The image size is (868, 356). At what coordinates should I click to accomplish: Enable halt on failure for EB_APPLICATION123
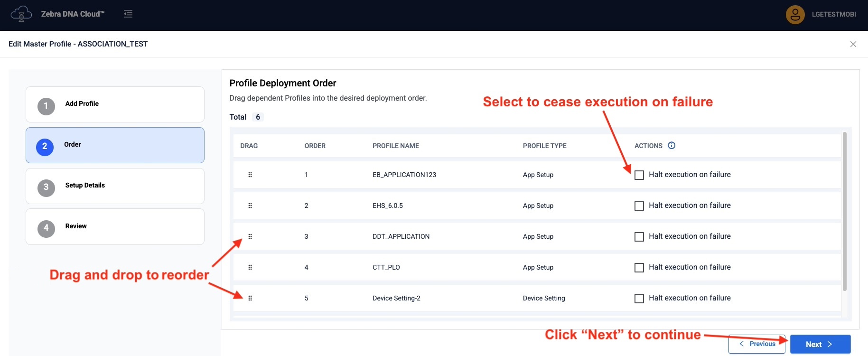click(639, 175)
